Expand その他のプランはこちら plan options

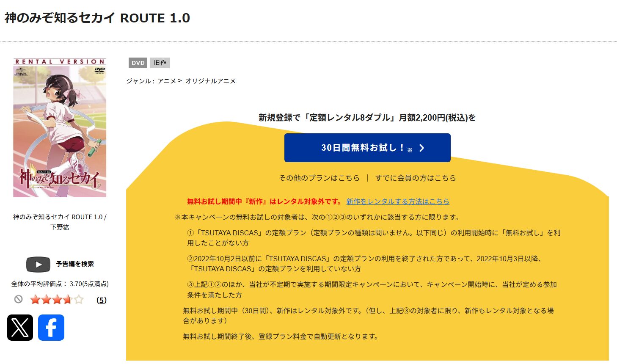coord(319,178)
